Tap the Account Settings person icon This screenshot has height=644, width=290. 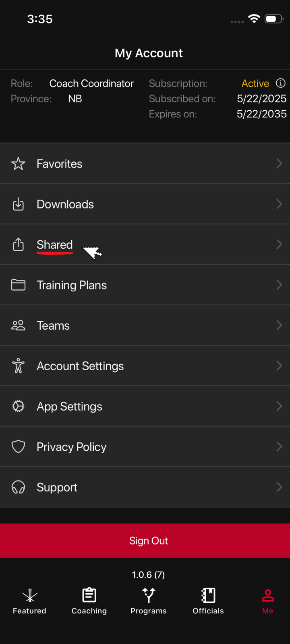(x=18, y=365)
